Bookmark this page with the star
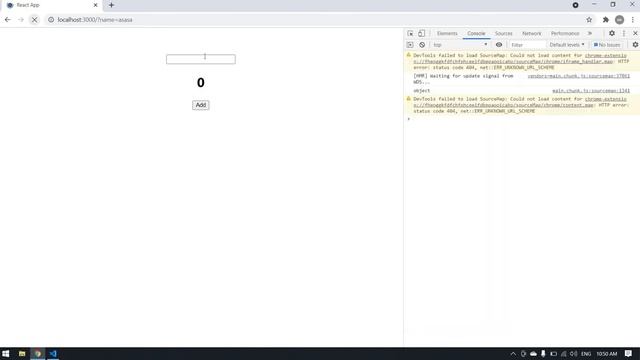This screenshot has width=640, height=360. (589, 20)
